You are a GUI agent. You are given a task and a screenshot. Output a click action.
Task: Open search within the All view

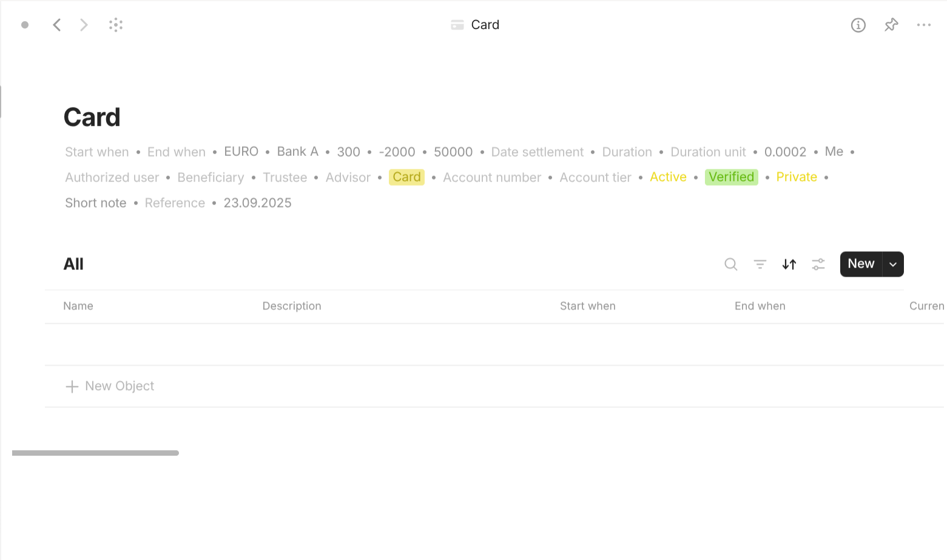click(730, 265)
